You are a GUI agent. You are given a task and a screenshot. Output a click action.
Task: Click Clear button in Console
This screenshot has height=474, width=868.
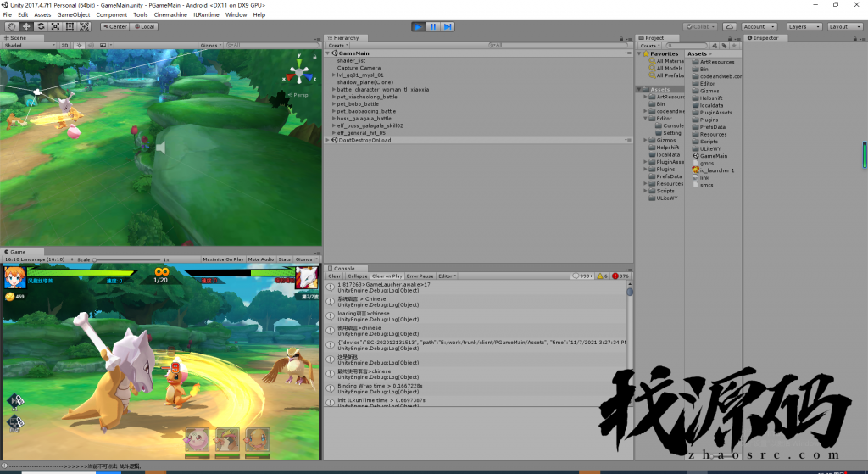[x=334, y=276]
